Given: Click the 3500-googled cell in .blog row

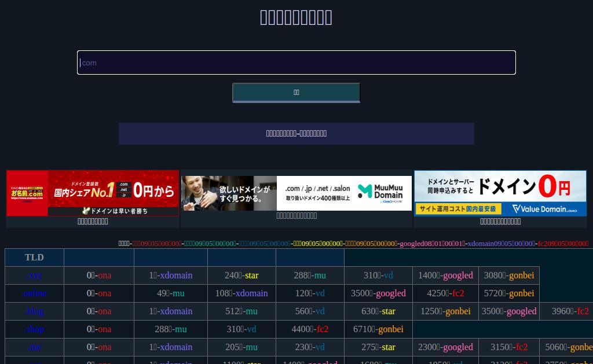Looking at the screenshot, I should coord(509,311).
